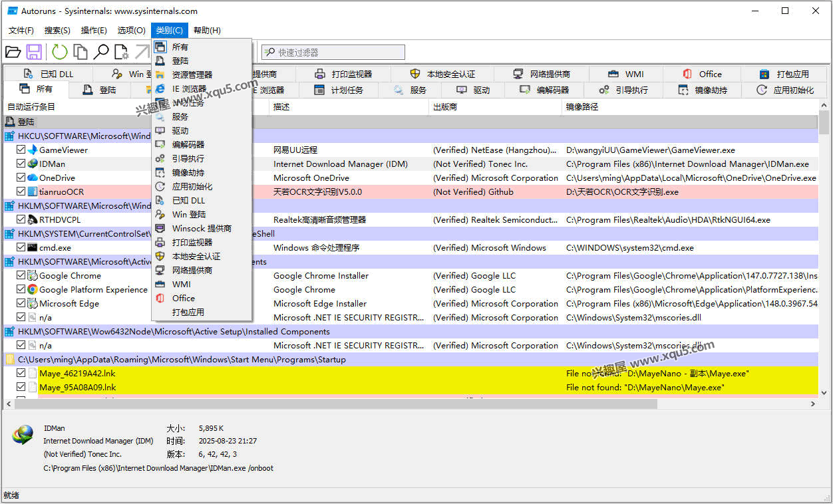Click the Google Chrome row file icon
The image size is (833, 504).
pyautogui.click(x=32, y=276)
